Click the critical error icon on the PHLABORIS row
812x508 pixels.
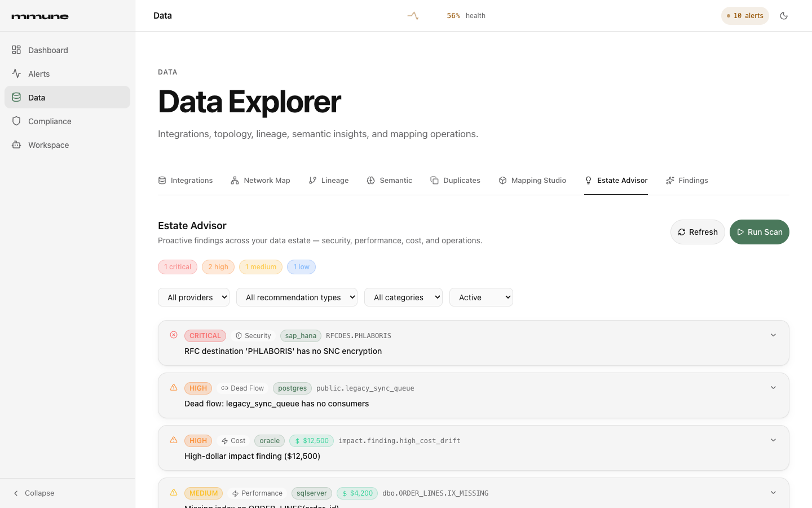(174, 335)
